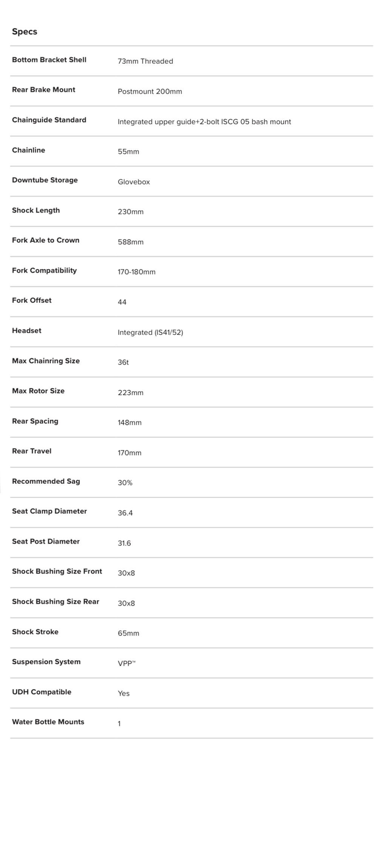Select the Rear Brake Mount row label
The height and width of the screenshot is (868, 386).
click(x=43, y=90)
